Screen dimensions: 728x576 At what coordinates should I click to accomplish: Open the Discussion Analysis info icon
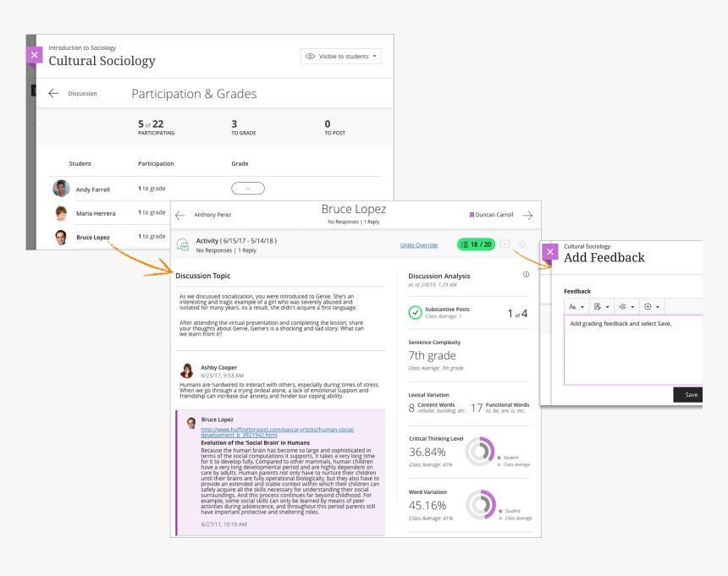(526, 275)
